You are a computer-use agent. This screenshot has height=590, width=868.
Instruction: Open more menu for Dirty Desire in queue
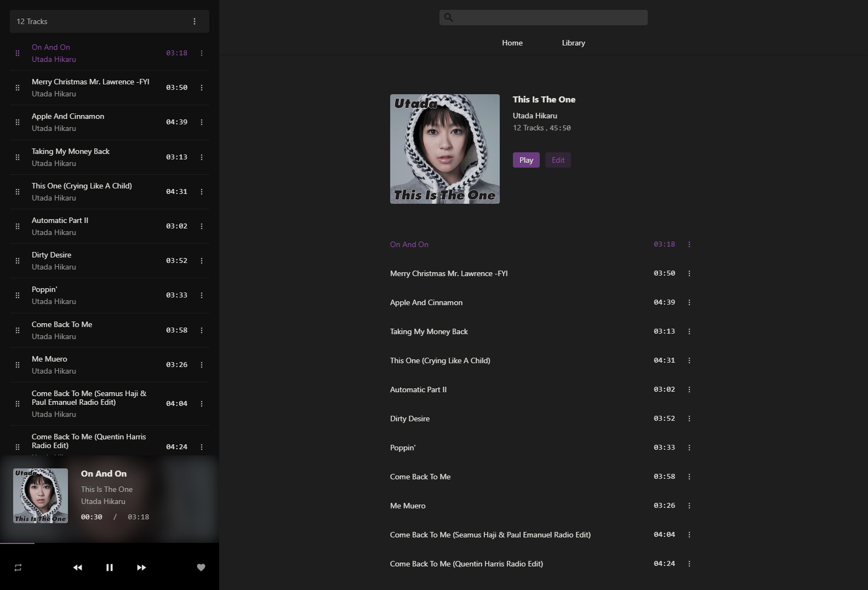click(202, 261)
